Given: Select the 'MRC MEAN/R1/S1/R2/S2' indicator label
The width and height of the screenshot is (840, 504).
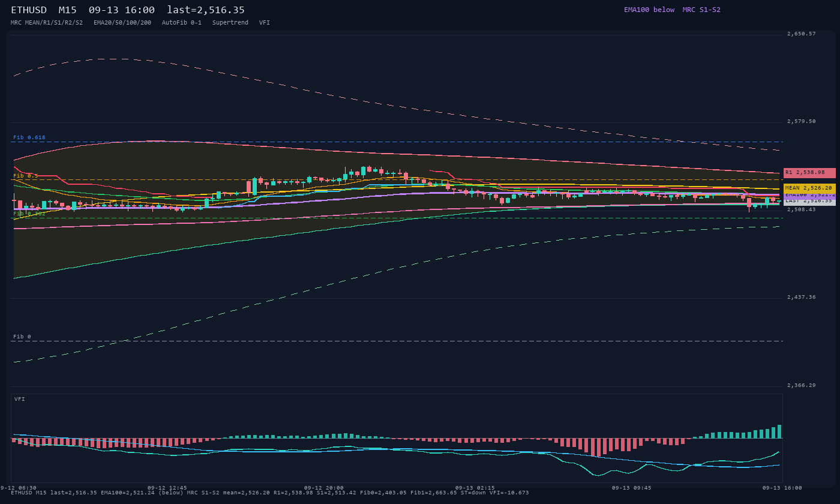Looking at the screenshot, I should click(47, 22).
